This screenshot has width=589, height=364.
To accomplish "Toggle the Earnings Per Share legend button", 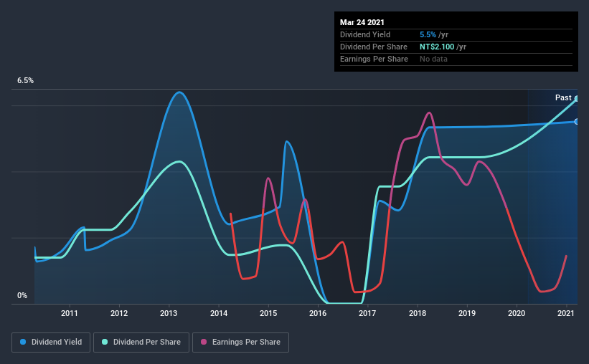I will coord(240,343).
